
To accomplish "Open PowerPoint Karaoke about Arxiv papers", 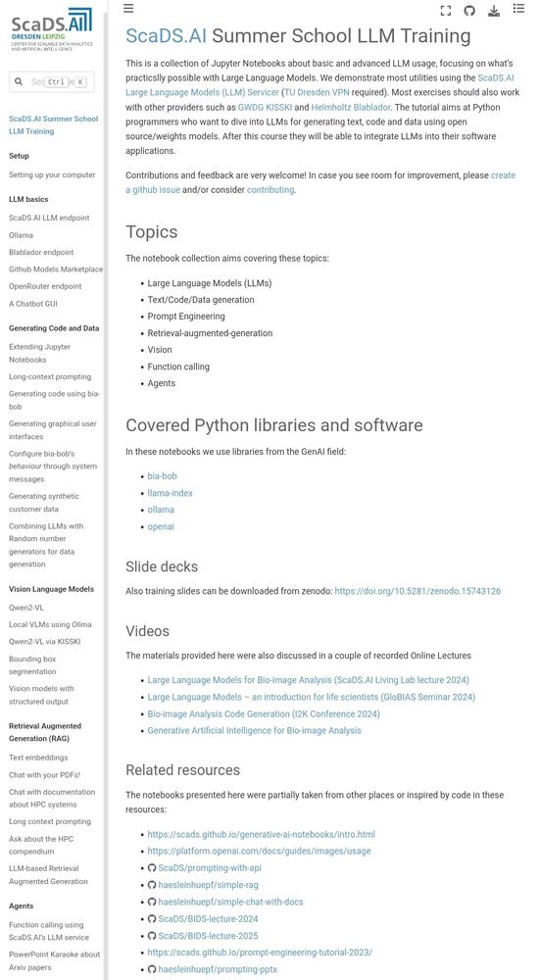I will [54, 960].
